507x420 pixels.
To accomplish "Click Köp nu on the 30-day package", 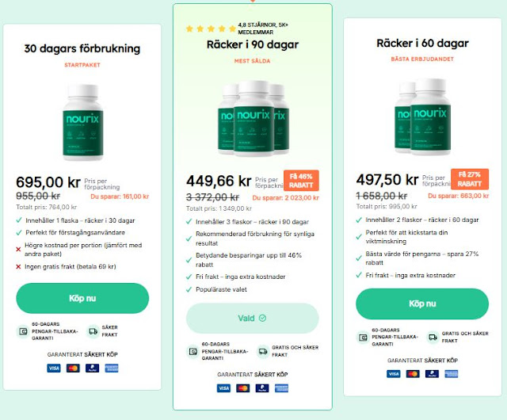I will tap(82, 298).
